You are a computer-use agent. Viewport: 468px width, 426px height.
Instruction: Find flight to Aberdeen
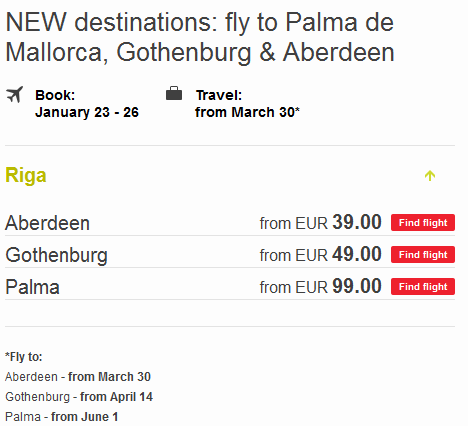[423, 222]
